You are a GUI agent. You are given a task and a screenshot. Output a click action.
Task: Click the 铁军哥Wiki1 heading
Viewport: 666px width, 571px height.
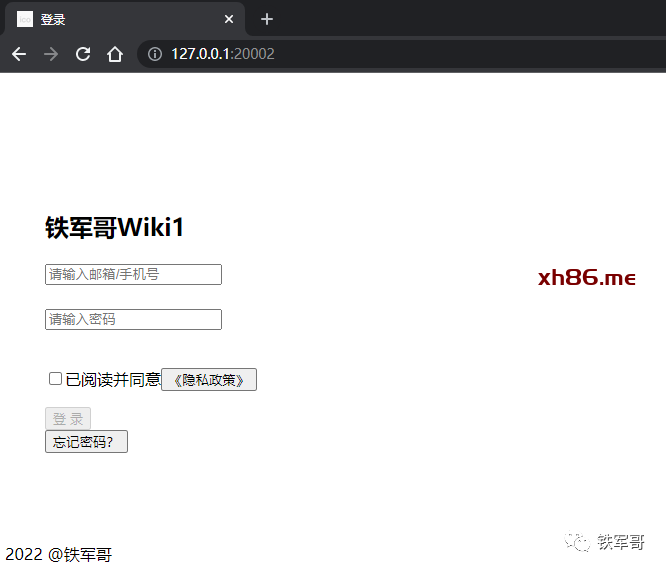pyautogui.click(x=115, y=228)
